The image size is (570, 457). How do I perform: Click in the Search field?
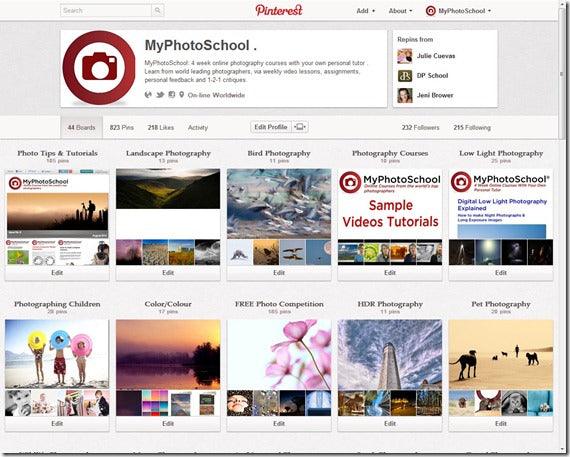106,11
